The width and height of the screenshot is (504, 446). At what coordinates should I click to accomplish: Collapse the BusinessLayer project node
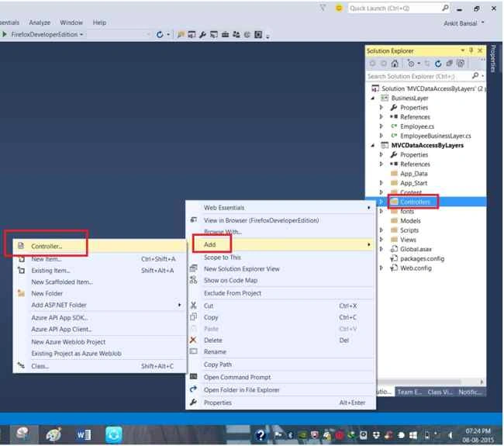click(373, 98)
